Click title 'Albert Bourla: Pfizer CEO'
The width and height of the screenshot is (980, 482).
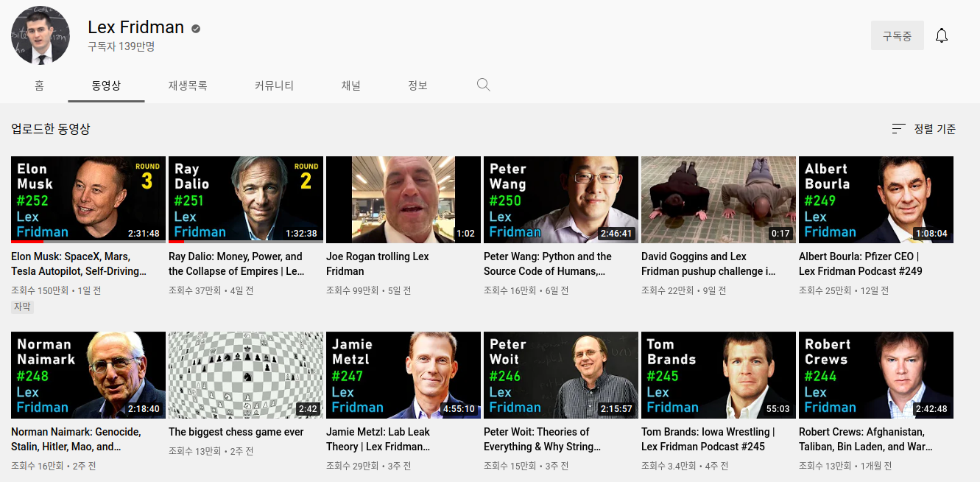(x=861, y=264)
